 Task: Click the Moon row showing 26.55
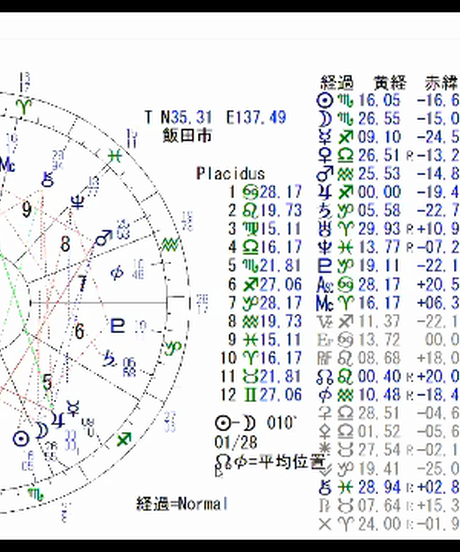pyautogui.click(x=388, y=119)
